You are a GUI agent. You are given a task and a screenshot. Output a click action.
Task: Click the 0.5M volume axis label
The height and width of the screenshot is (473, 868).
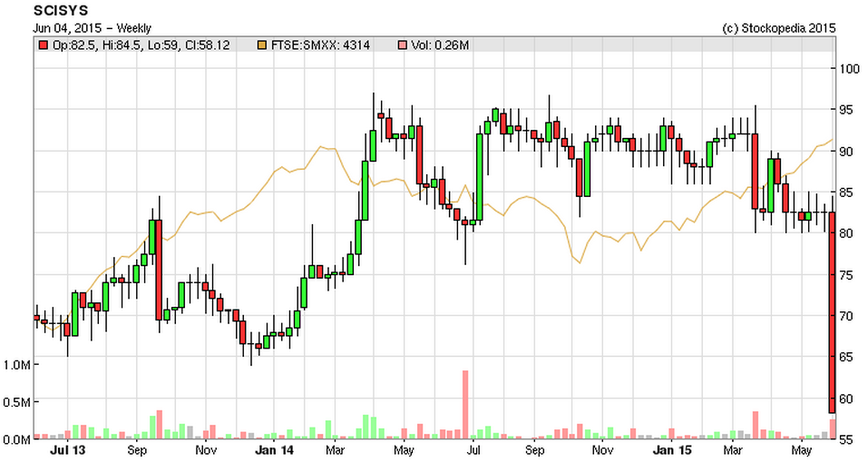(x=16, y=402)
